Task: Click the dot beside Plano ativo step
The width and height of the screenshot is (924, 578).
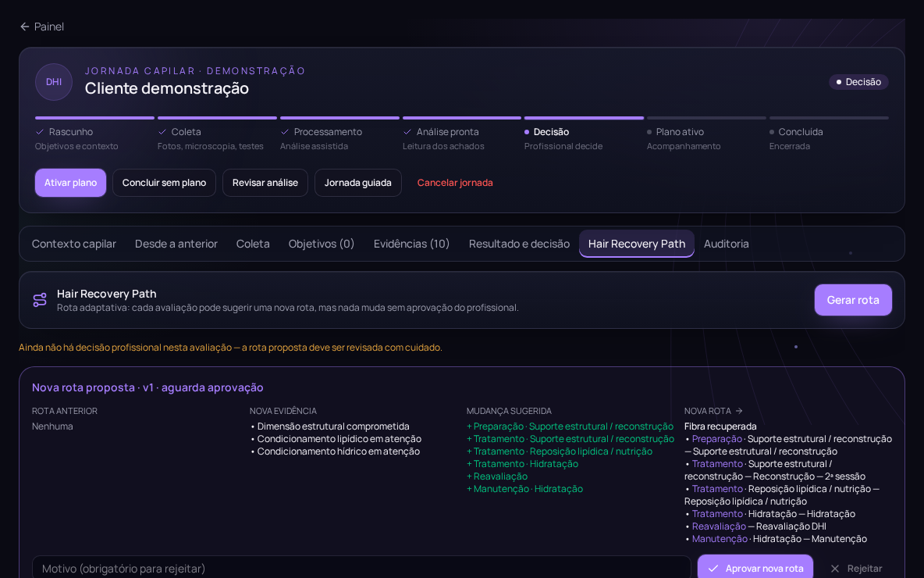Action: coord(649,132)
